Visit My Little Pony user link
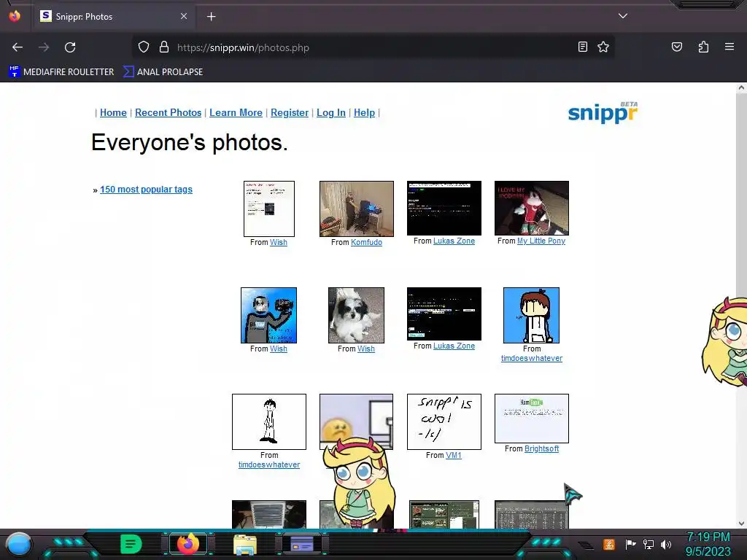Image resolution: width=747 pixels, height=560 pixels. pyautogui.click(x=541, y=241)
